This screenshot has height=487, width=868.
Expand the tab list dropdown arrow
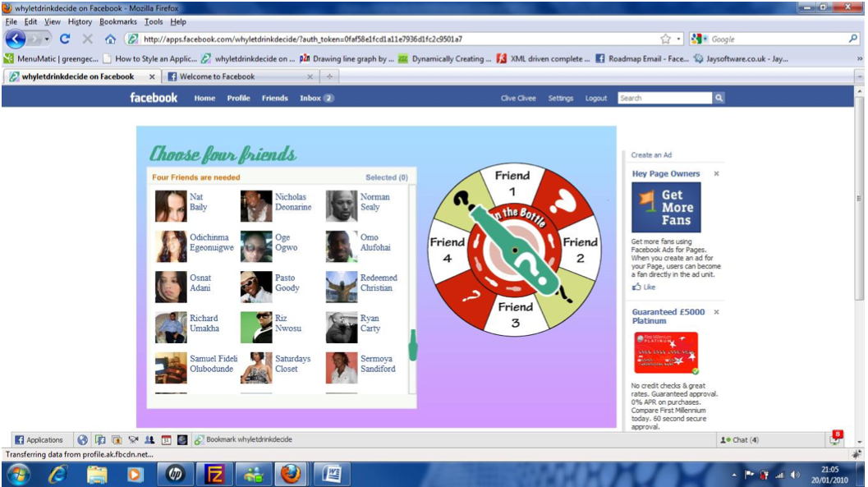point(859,76)
